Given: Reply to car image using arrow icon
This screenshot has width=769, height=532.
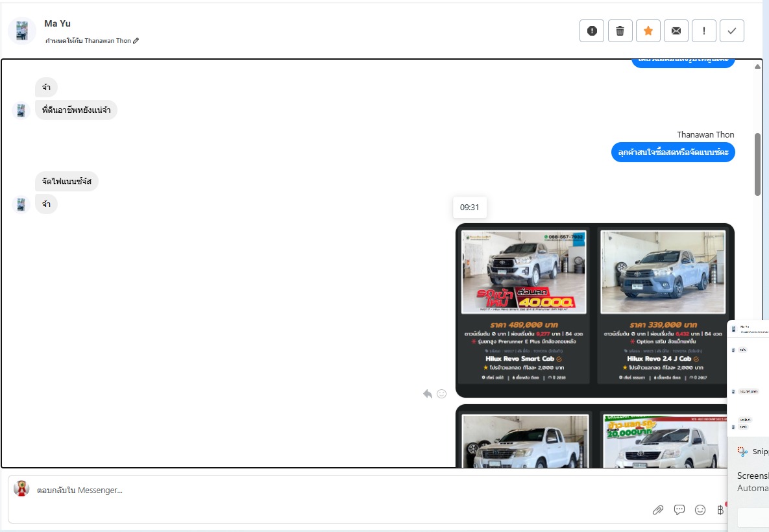Looking at the screenshot, I should pyautogui.click(x=427, y=394).
